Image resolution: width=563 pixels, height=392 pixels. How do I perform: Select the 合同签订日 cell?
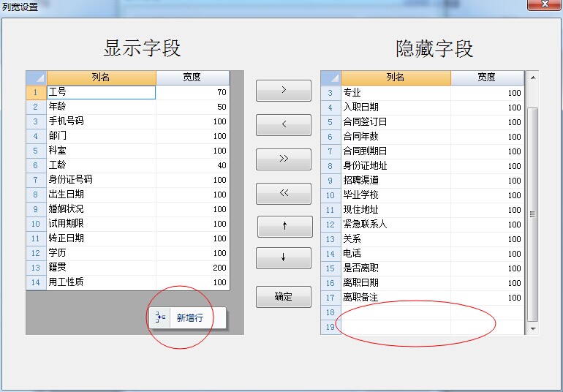pyautogui.click(x=396, y=122)
